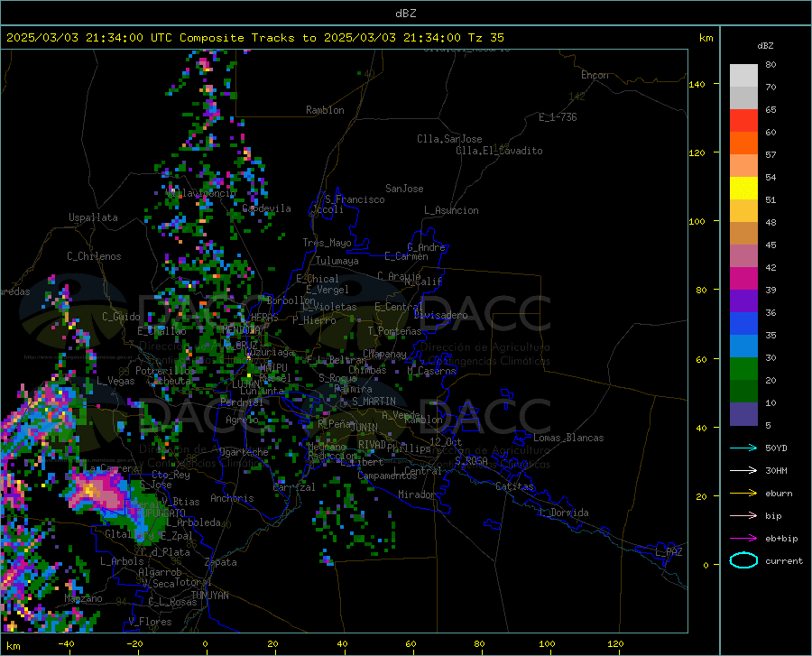
Task: Click the 'Catitas' place label
Action: (514, 486)
